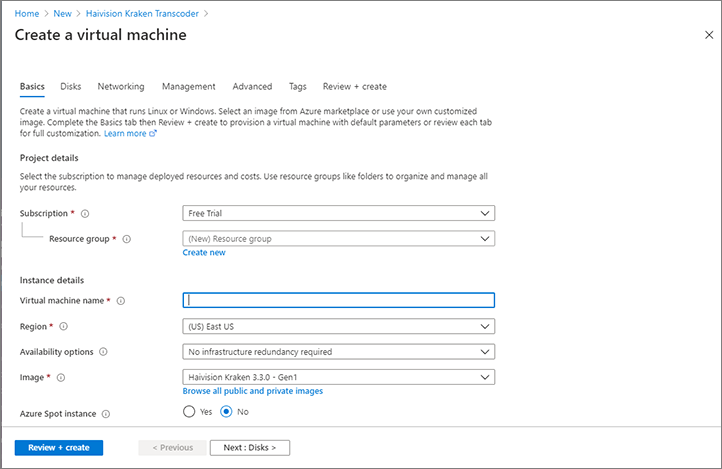
Task: Click info icon beside Resource group label
Action: pos(127,239)
